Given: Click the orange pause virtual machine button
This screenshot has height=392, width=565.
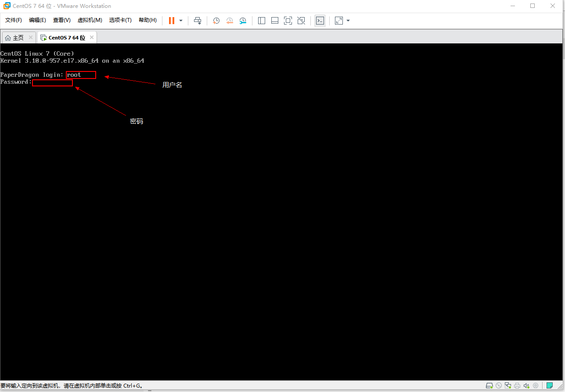Looking at the screenshot, I should coord(172,21).
